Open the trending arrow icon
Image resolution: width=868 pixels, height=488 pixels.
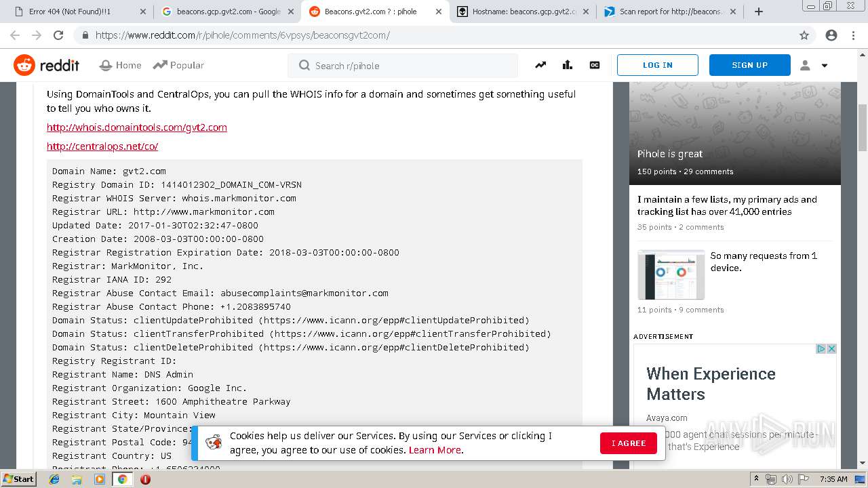coord(540,65)
